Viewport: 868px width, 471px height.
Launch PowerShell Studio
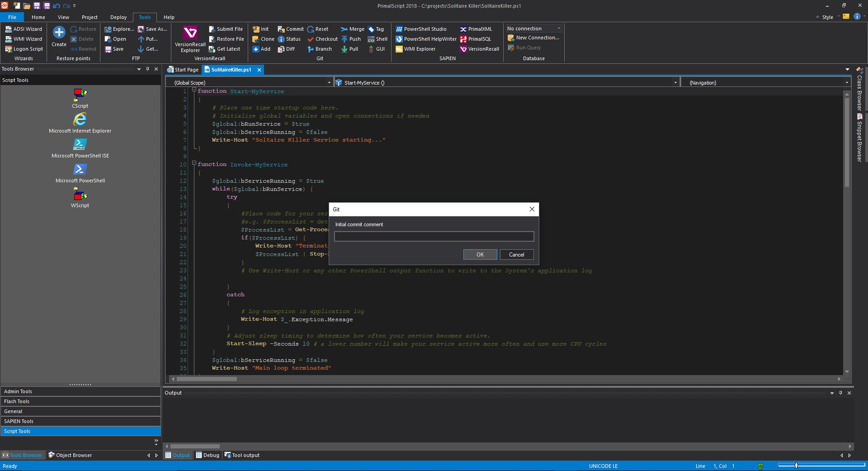point(421,29)
